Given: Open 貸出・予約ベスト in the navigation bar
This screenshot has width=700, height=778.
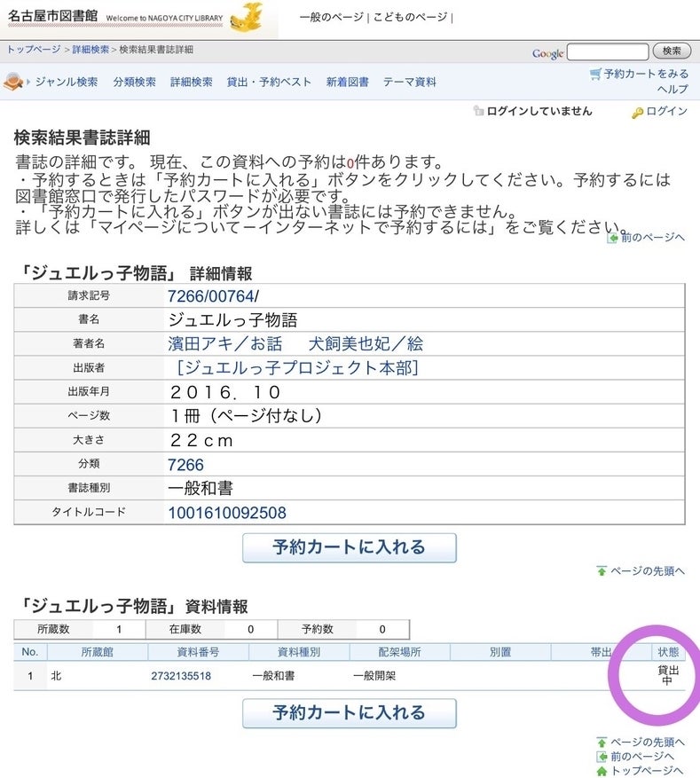Looking at the screenshot, I should point(269,83).
